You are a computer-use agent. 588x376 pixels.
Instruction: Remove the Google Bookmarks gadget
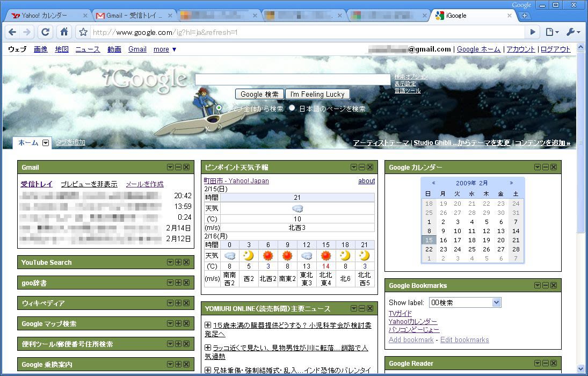pos(554,286)
